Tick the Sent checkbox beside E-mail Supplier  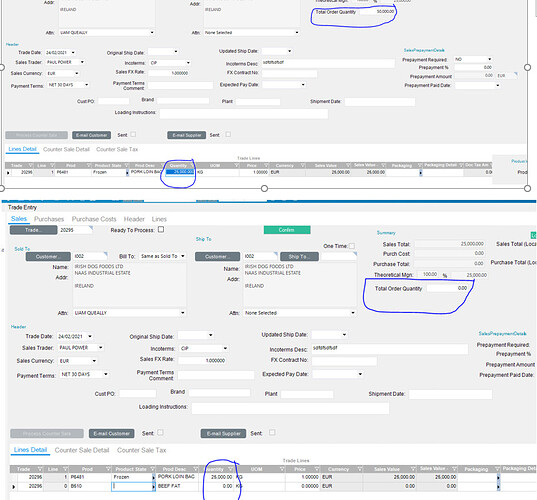coord(272,433)
